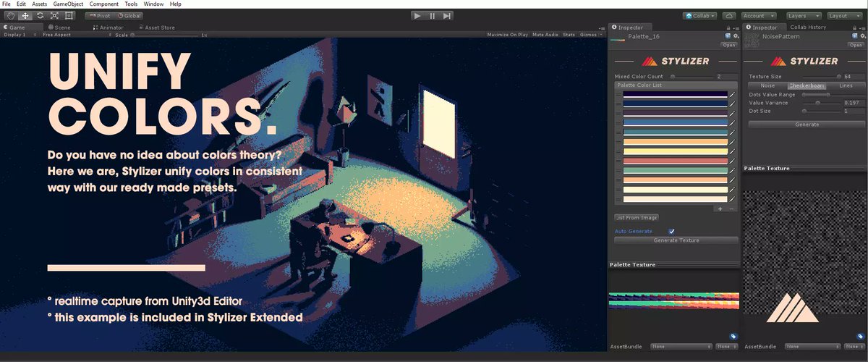This screenshot has height=362, width=868.
Task: Open the Component menu
Action: point(104,4)
